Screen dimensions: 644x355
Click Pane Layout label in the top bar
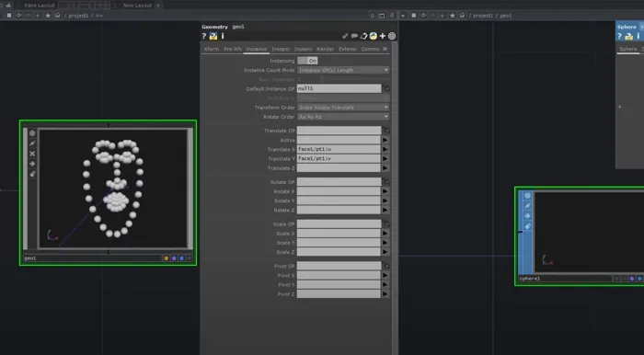(x=40, y=6)
